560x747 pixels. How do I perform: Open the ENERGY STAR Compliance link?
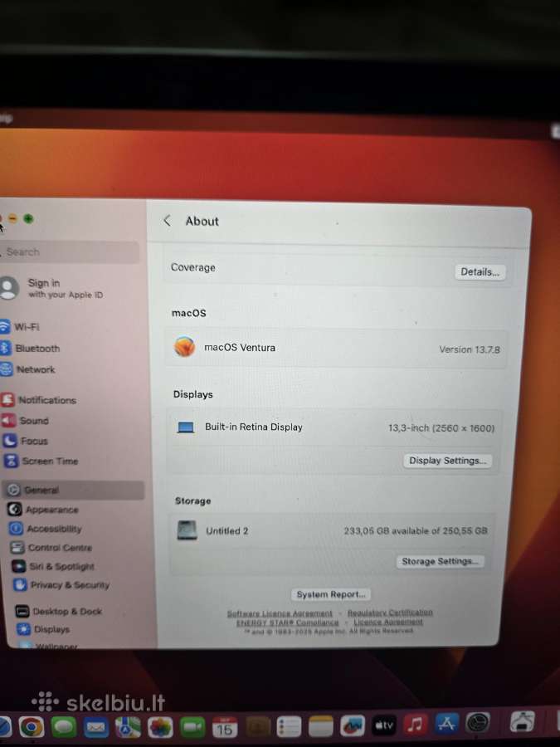[288, 622]
